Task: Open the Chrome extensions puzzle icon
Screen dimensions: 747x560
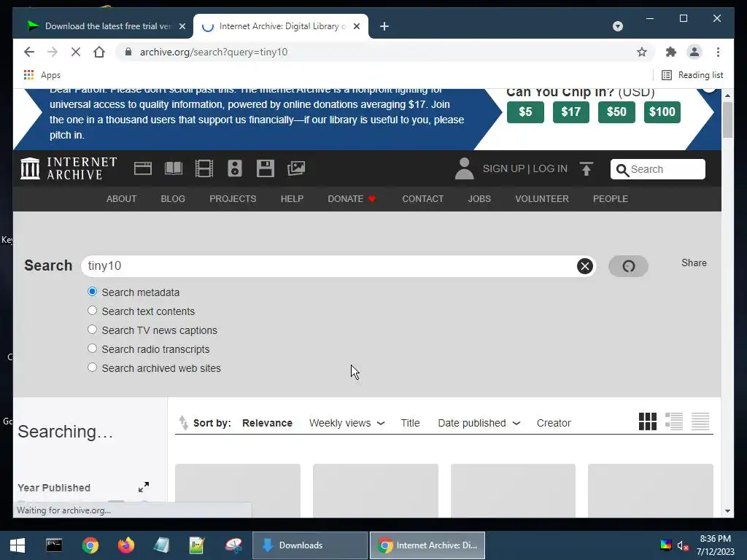Action: click(671, 52)
